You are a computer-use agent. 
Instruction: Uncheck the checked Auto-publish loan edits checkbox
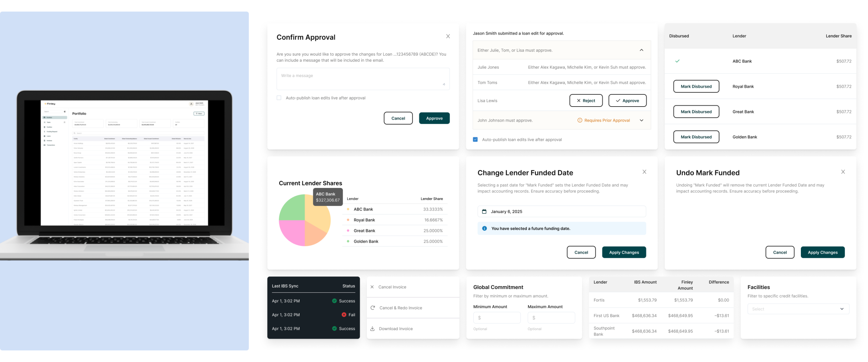(475, 140)
